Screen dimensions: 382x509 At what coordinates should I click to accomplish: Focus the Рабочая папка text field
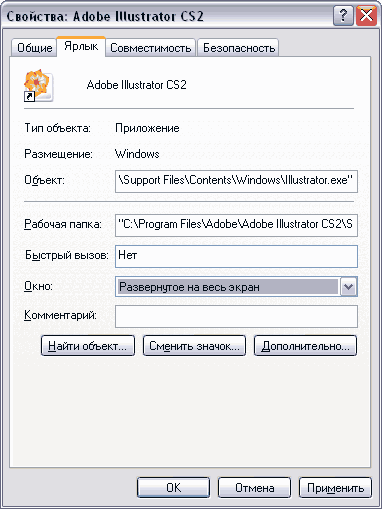tap(236, 225)
